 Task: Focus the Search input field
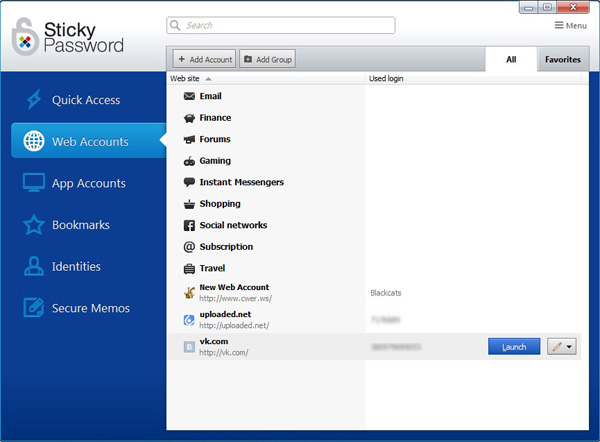pos(281,25)
